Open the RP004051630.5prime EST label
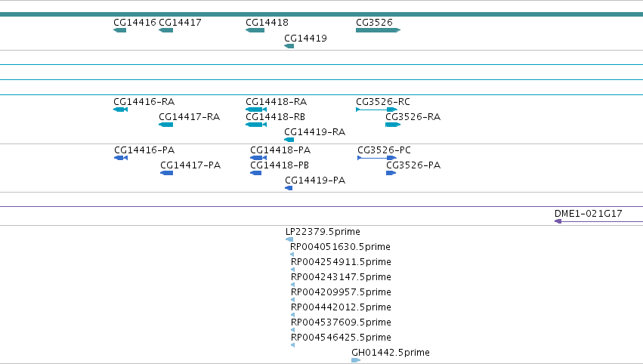643x364 pixels. coord(340,247)
